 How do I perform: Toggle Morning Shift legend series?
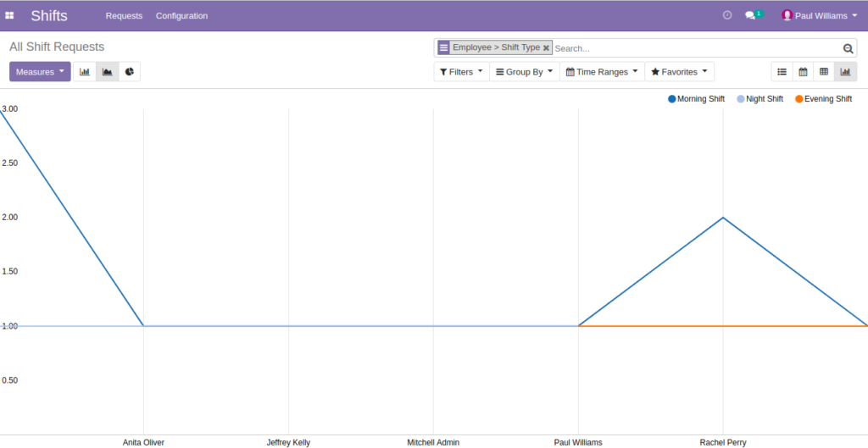[x=697, y=99]
